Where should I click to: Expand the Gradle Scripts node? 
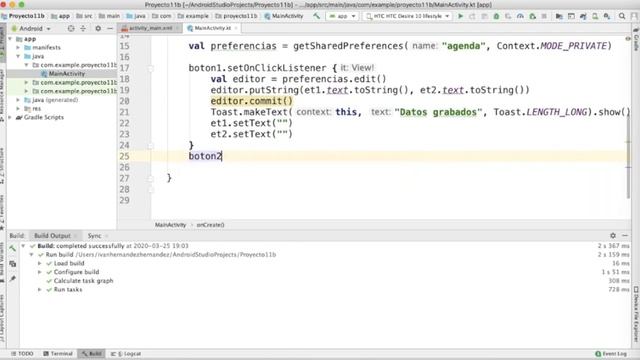pos(10,117)
